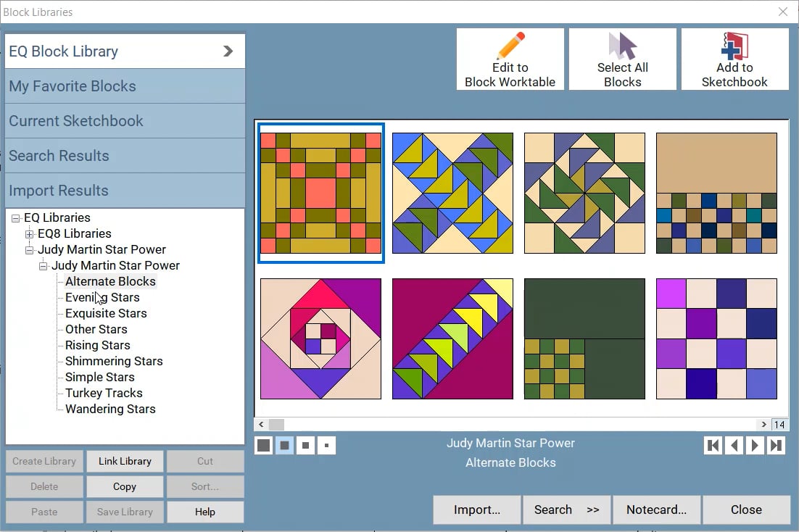Click Add to Sketchbook button
Viewport: 799px width, 532px height.
(x=734, y=59)
